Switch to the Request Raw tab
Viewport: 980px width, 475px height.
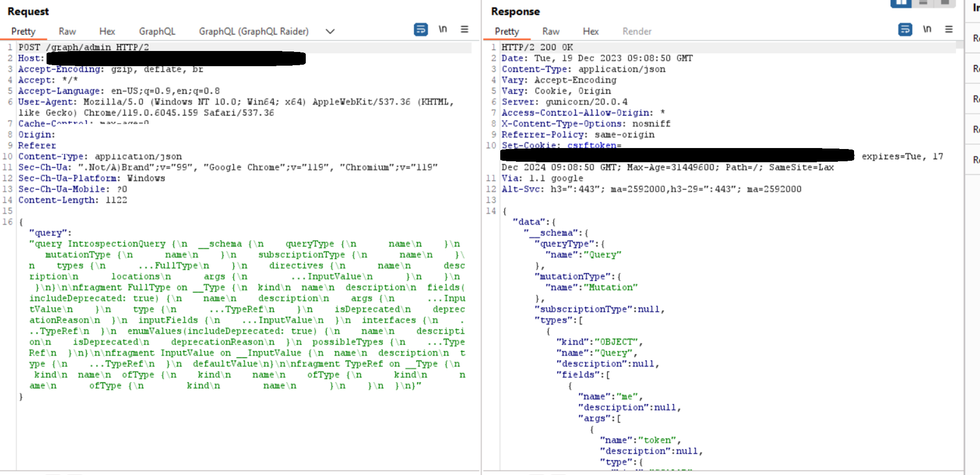pos(67,31)
